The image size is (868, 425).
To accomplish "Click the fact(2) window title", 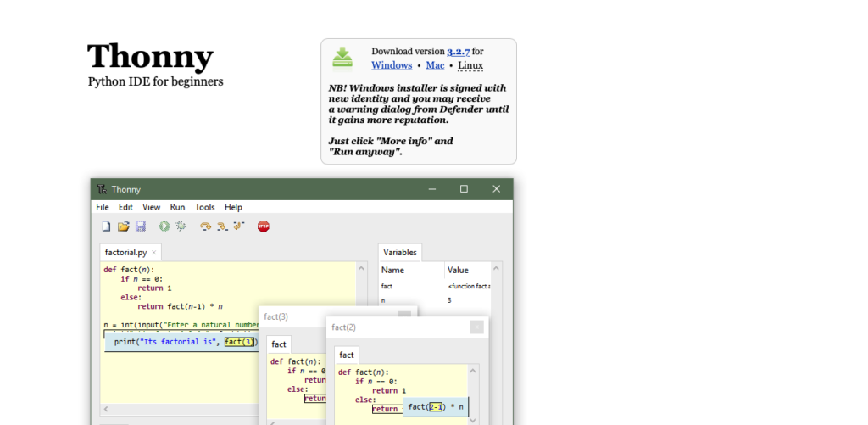I will pyautogui.click(x=344, y=327).
